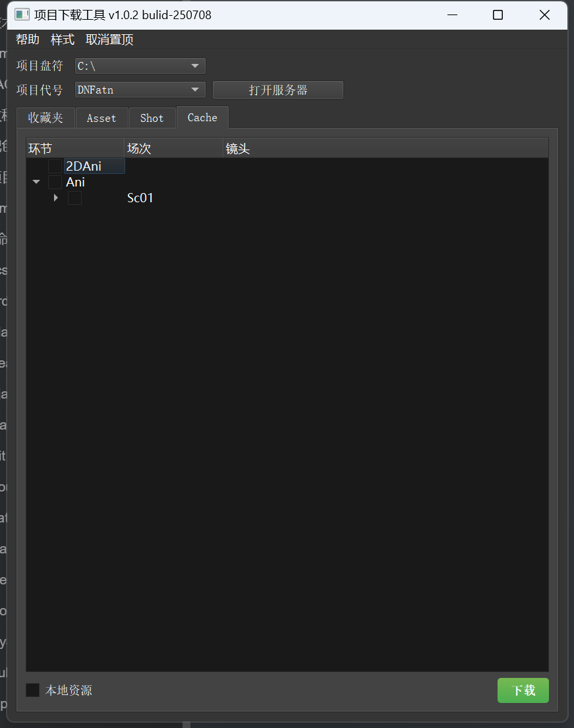Close the 项目下载工具 window
The image size is (574, 728).
click(x=544, y=15)
